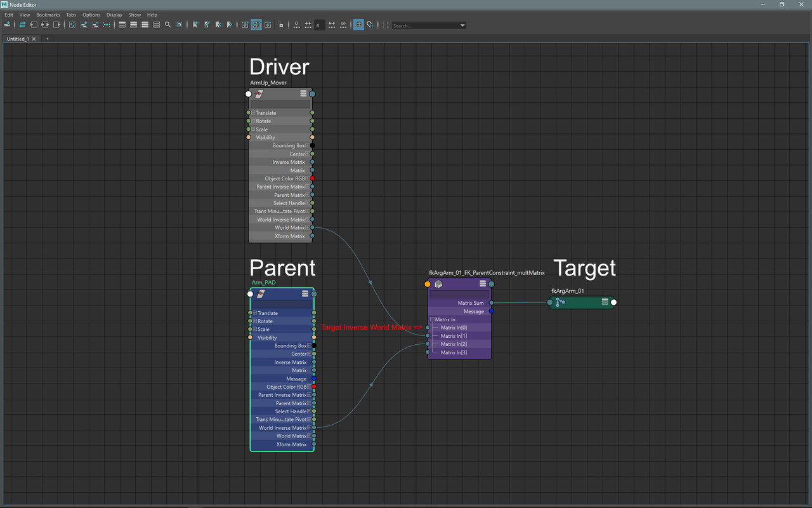Image resolution: width=812 pixels, height=508 pixels.
Task: Open the Help menu
Action: click(152, 15)
